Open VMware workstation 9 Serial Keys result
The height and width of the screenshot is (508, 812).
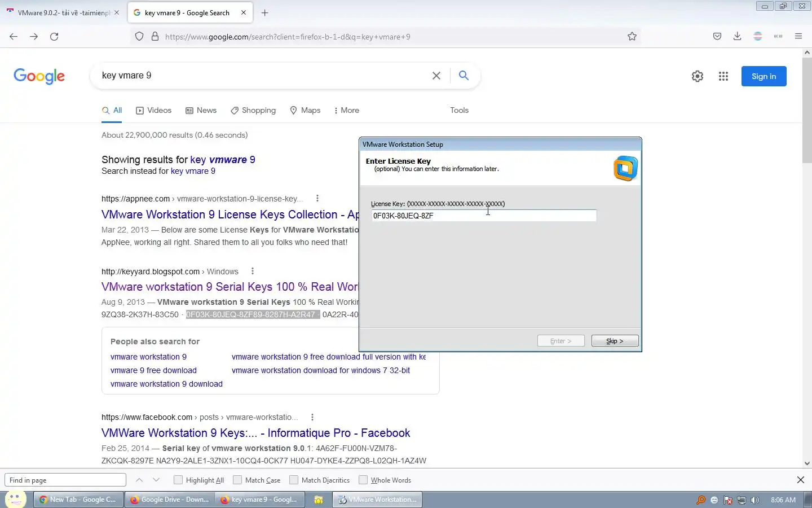(230, 287)
